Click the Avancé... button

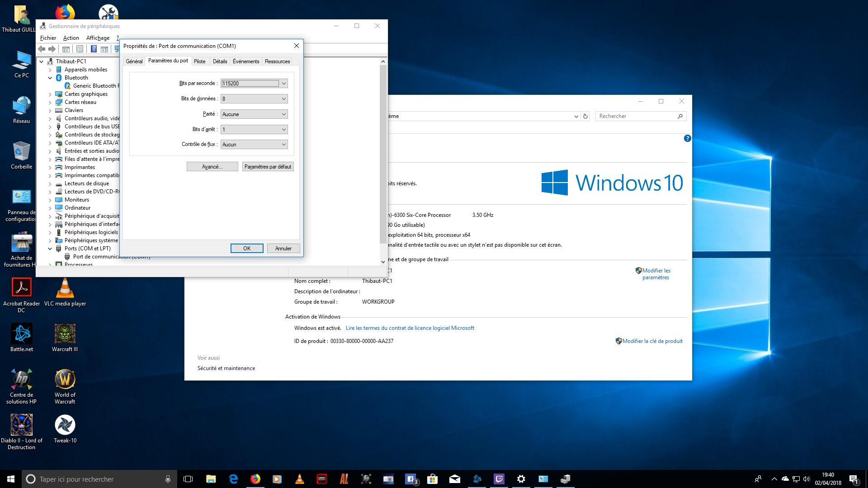[212, 167]
